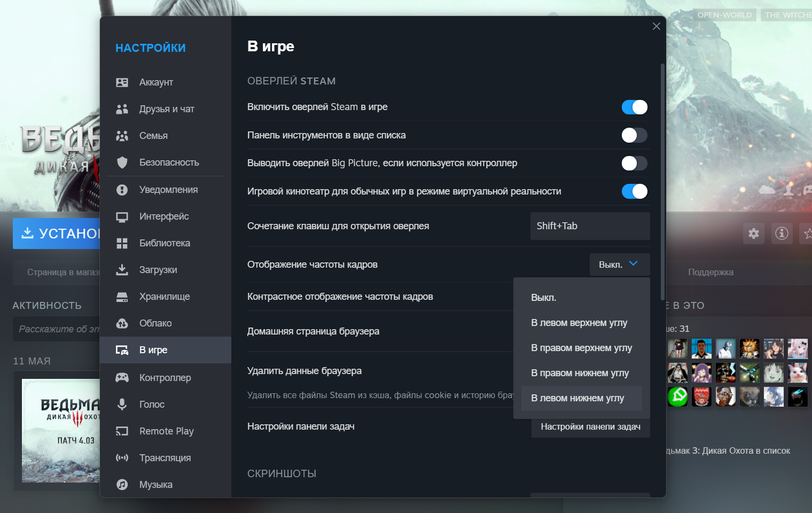Click the info icon on game page
This screenshot has width=812, height=513.
[x=782, y=234]
